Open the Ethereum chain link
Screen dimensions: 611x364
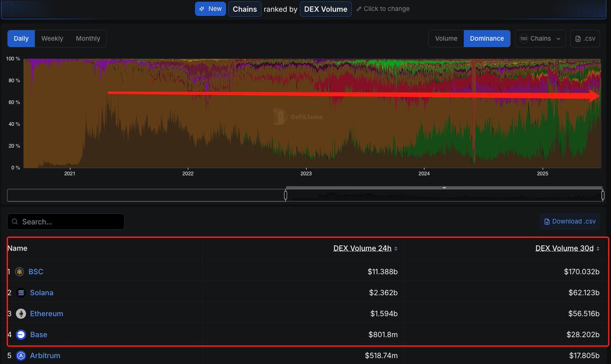pos(46,314)
